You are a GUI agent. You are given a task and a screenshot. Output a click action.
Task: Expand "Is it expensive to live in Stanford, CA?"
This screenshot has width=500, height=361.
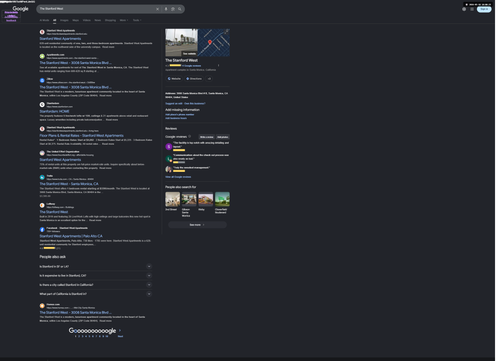coord(149,276)
